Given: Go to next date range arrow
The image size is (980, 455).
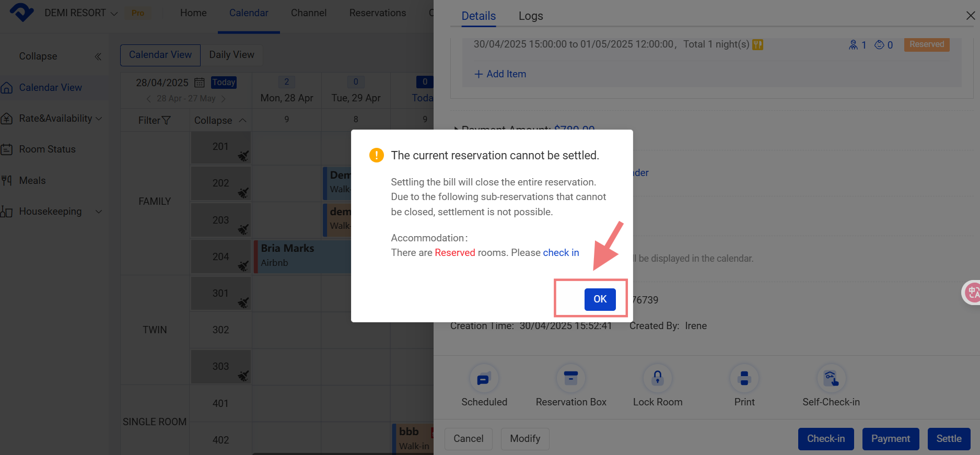Looking at the screenshot, I should (x=224, y=99).
